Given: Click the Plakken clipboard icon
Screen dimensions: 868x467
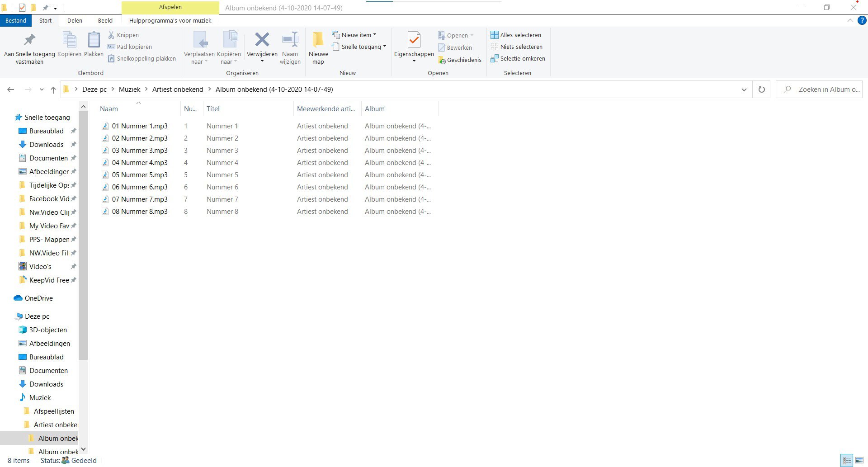Looking at the screenshot, I should coord(94,40).
